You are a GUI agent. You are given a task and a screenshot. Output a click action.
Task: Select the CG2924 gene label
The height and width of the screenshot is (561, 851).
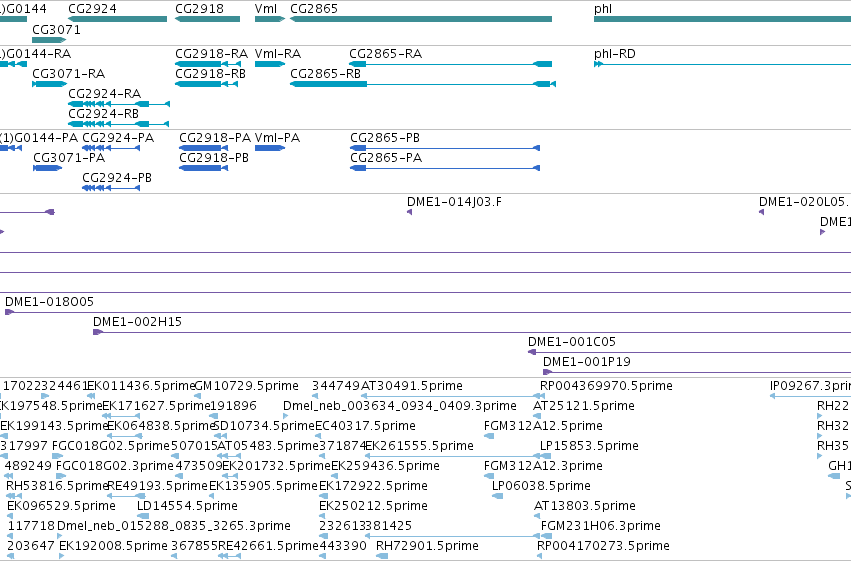click(x=92, y=9)
